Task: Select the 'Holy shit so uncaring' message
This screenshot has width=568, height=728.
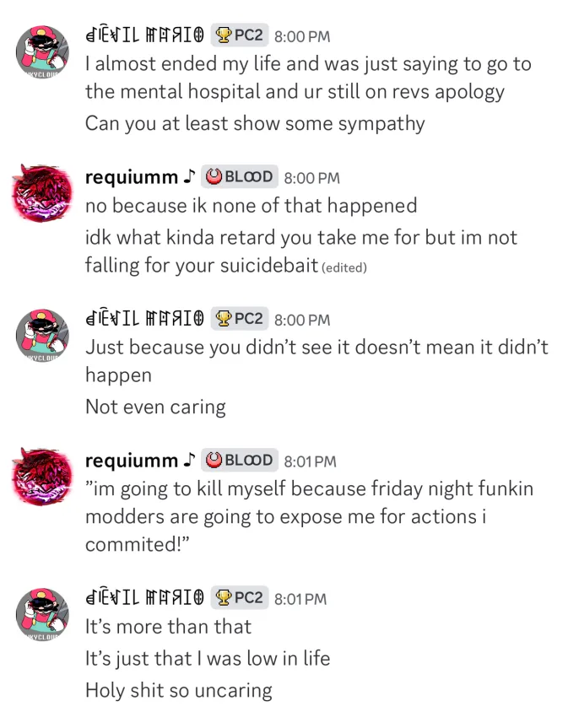Action: (179, 690)
